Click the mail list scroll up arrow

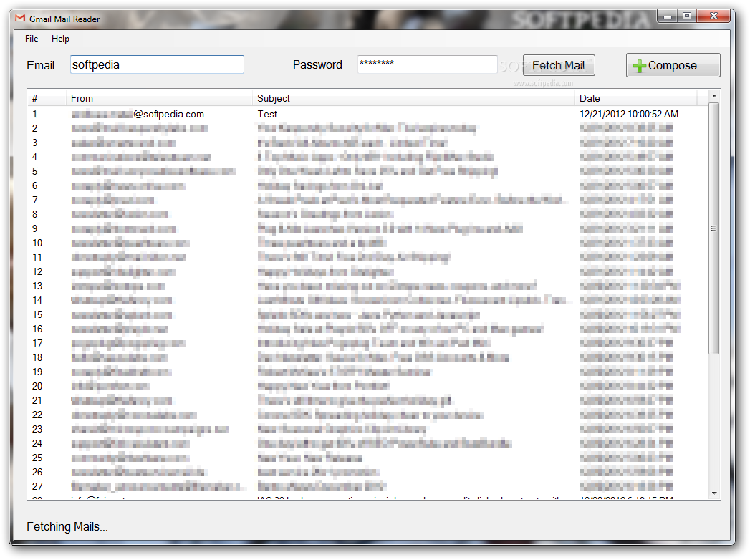(714, 96)
